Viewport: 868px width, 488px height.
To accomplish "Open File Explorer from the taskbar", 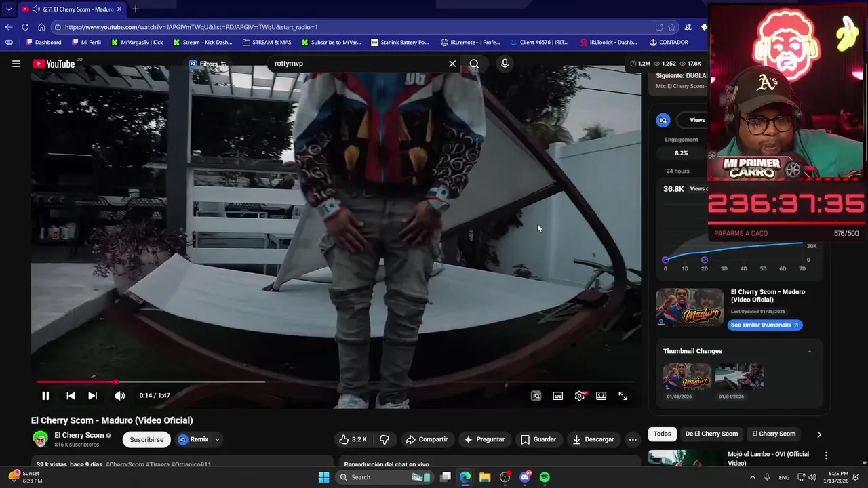I will [x=485, y=477].
